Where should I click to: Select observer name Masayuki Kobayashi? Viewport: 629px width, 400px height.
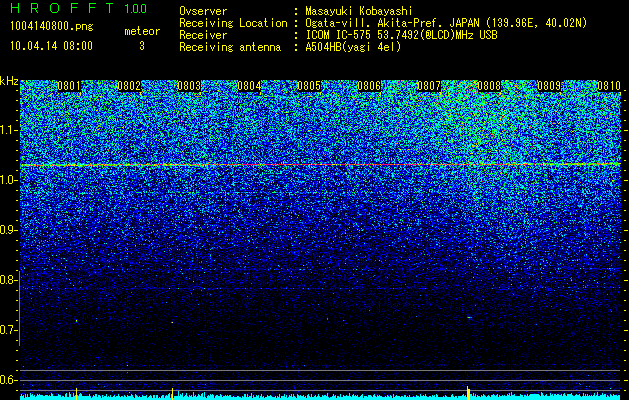pyautogui.click(x=358, y=11)
